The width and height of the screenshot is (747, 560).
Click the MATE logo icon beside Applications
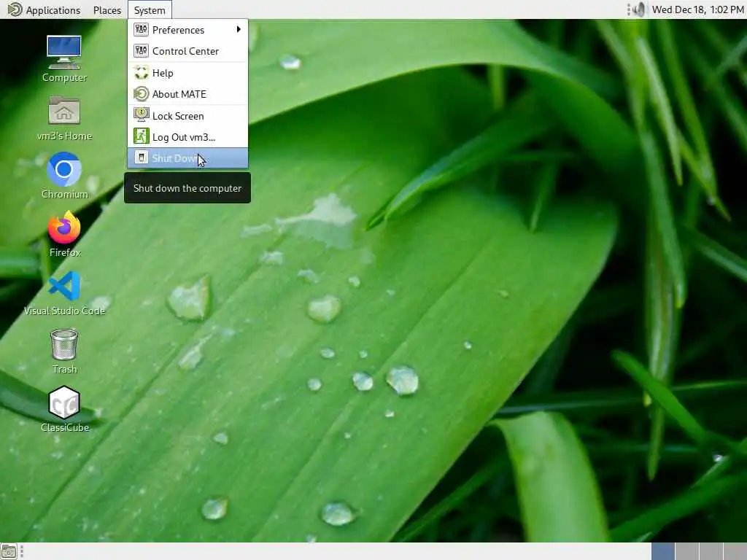15,9
